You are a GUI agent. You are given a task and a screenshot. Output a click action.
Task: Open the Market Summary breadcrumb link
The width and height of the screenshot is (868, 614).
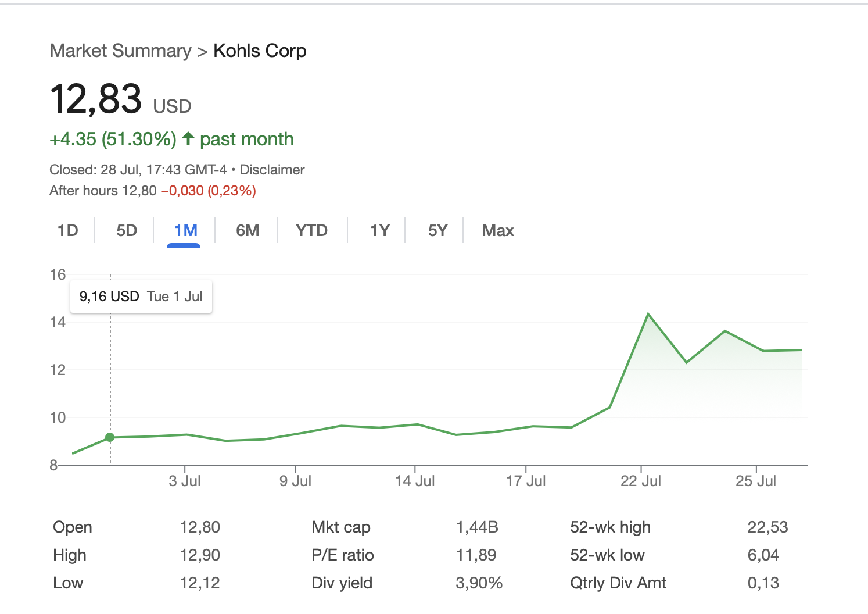tap(120, 51)
